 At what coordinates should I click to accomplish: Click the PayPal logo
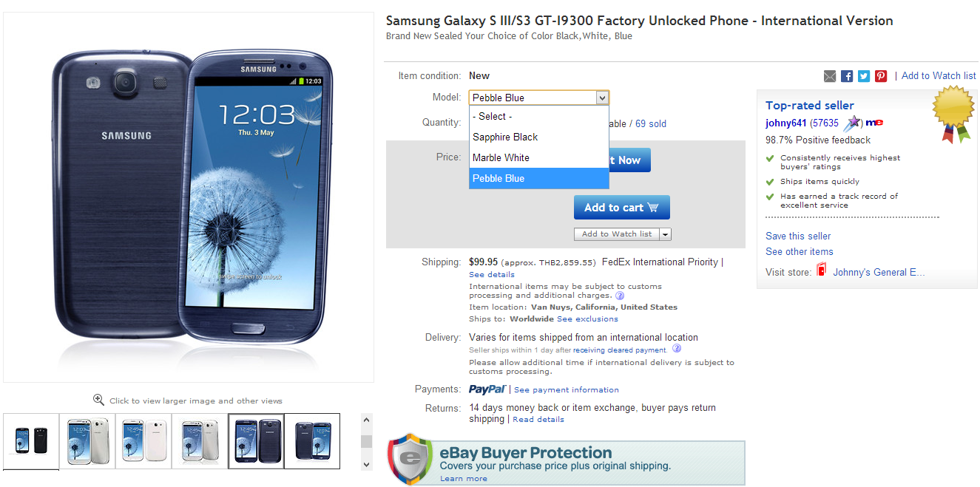coord(487,389)
